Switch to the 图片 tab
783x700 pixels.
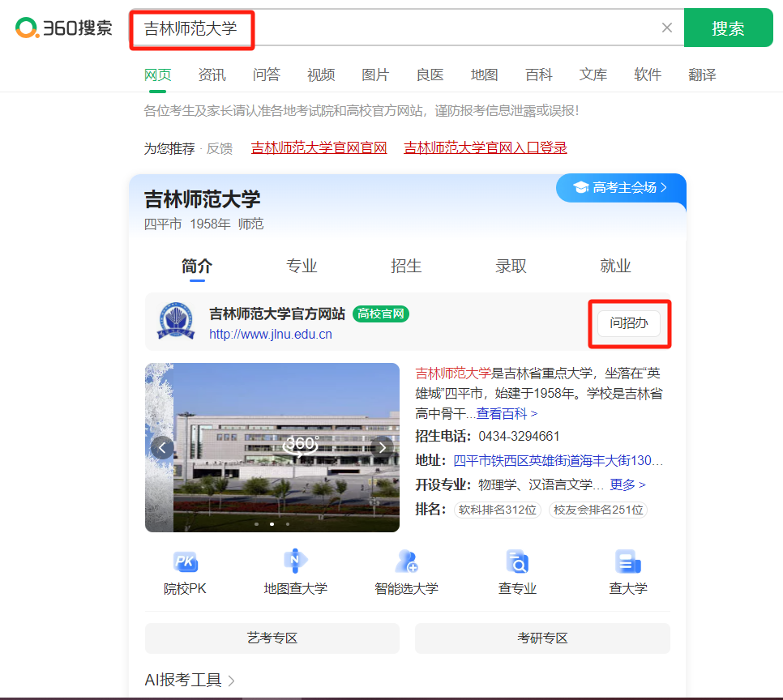click(375, 75)
